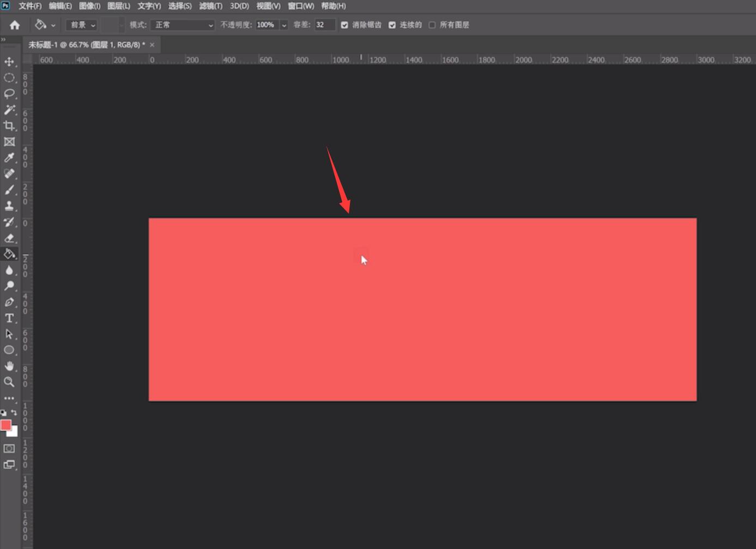Select the Eraser tool
756x549 pixels.
coord(9,238)
